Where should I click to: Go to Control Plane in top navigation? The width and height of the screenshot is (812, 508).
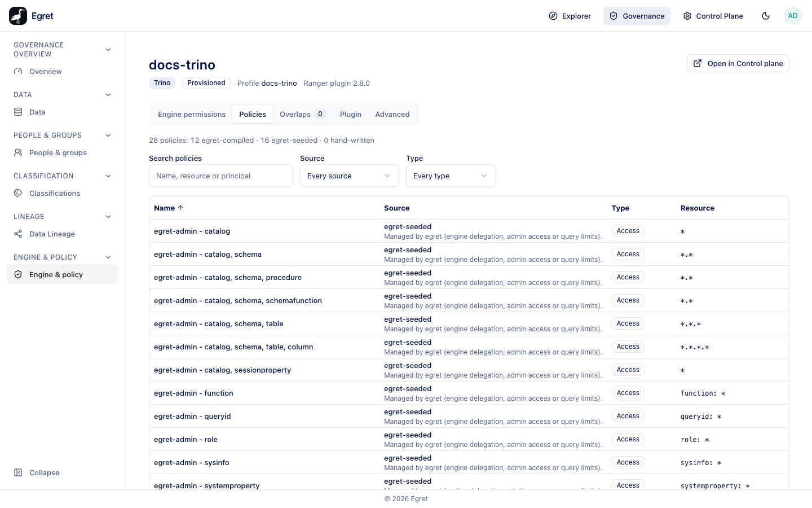pos(713,16)
